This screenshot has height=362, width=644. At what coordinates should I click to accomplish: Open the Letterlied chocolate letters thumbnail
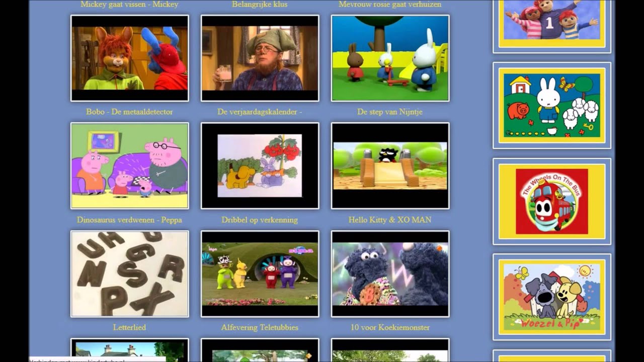[x=130, y=274]
